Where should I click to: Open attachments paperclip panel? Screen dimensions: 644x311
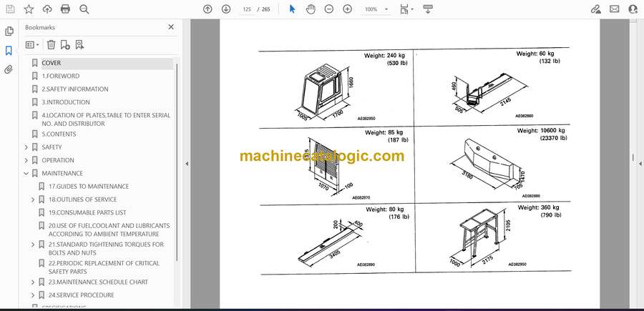click(9, 69)
